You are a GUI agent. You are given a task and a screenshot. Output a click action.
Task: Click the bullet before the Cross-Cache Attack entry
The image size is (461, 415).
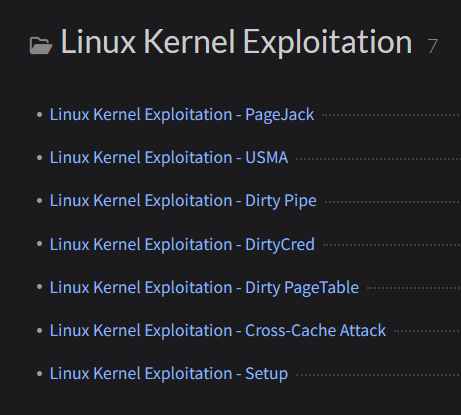click(39, 330)
